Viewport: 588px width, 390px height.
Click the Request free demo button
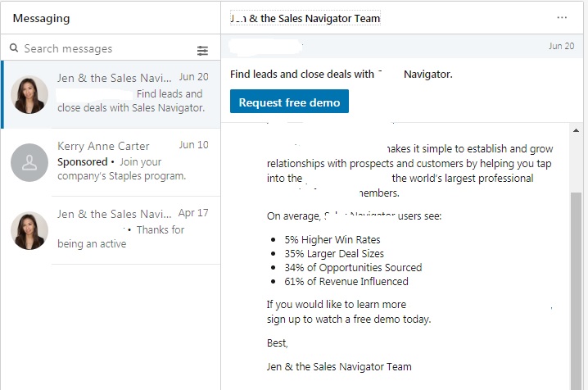click(x=289, y=102)
